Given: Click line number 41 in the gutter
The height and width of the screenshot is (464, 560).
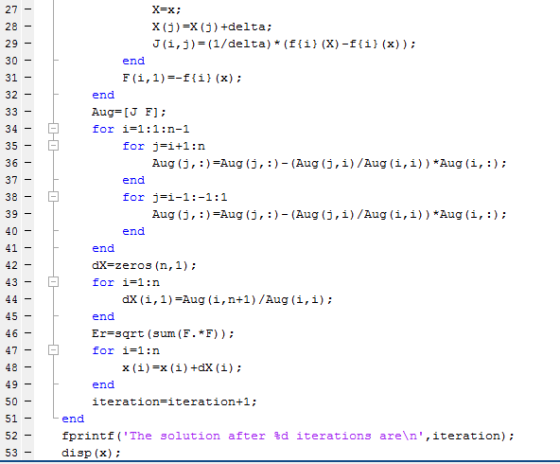Looking at the screenshot, I should coord(11,248).
